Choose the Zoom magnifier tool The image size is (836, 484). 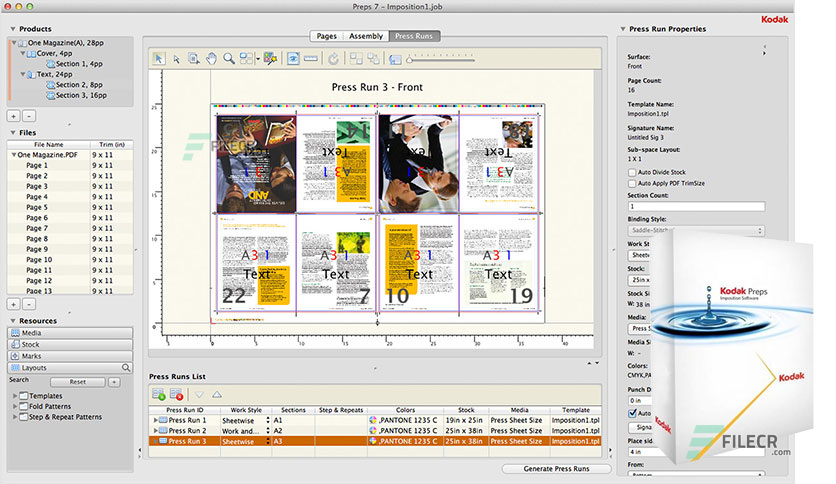pos(229,59)
